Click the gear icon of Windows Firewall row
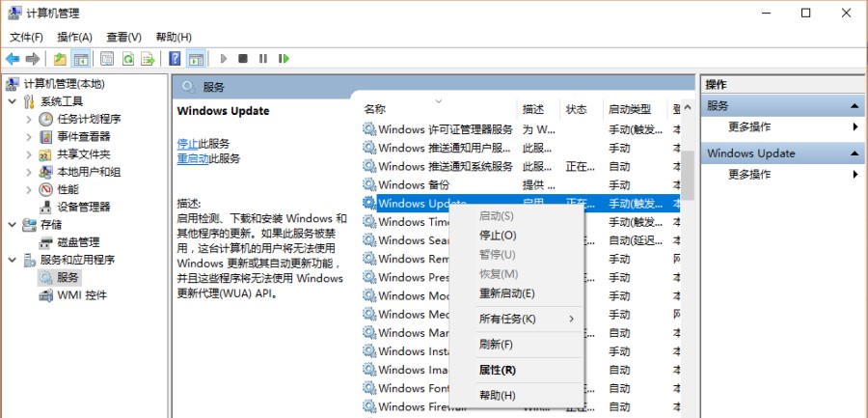Screen dimensions: 868x418 (369, 406)
